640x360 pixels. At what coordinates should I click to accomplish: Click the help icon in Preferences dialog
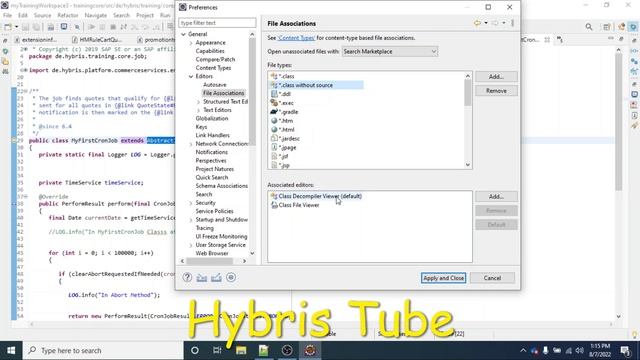[187, 278]
